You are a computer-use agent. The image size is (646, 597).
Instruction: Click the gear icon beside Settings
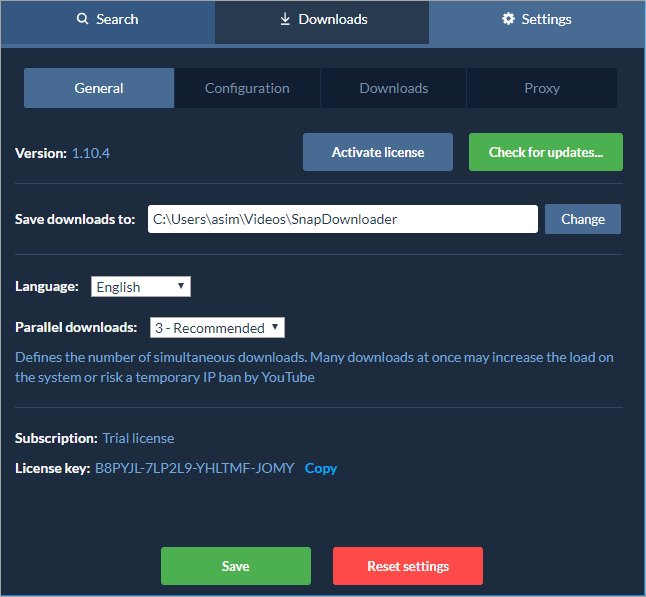[x=508, y=20]
